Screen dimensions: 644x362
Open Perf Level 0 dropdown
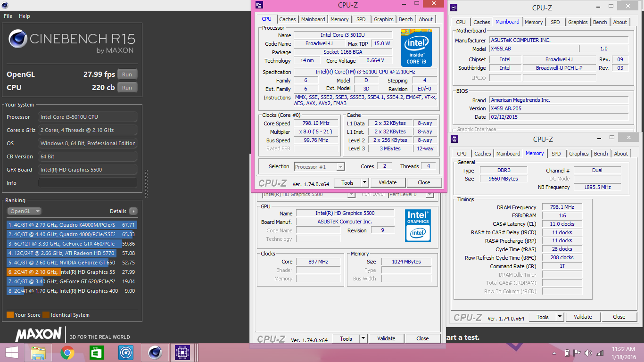411,194
